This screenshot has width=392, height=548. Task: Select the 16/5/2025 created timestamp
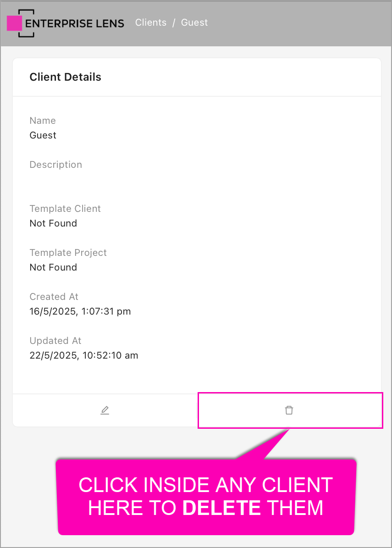(80, 311)
